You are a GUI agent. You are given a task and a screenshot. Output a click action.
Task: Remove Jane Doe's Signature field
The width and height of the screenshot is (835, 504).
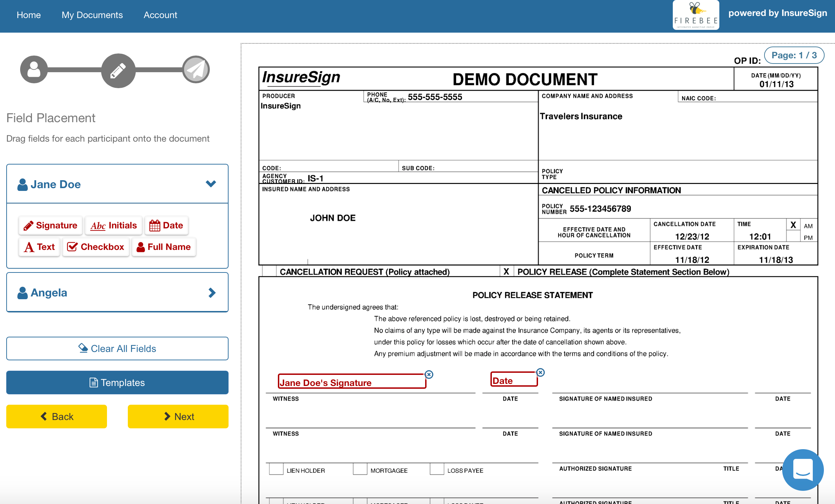429,375
